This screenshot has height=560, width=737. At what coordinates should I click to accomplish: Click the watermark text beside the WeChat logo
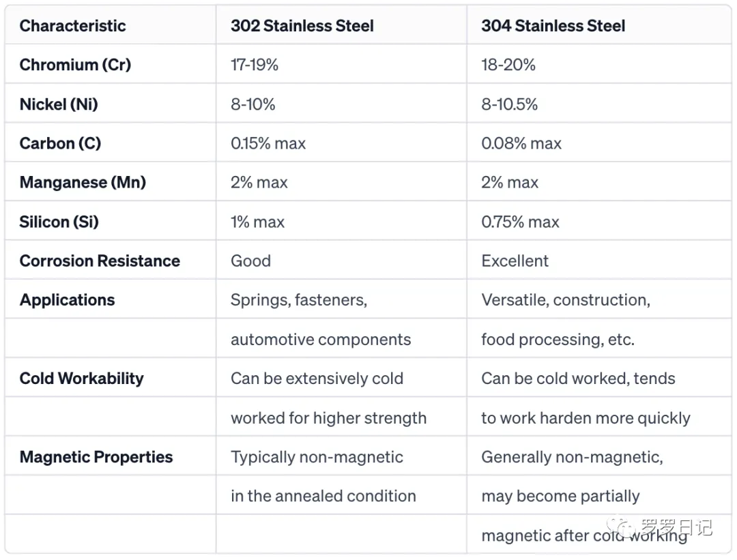pos(675,527)
